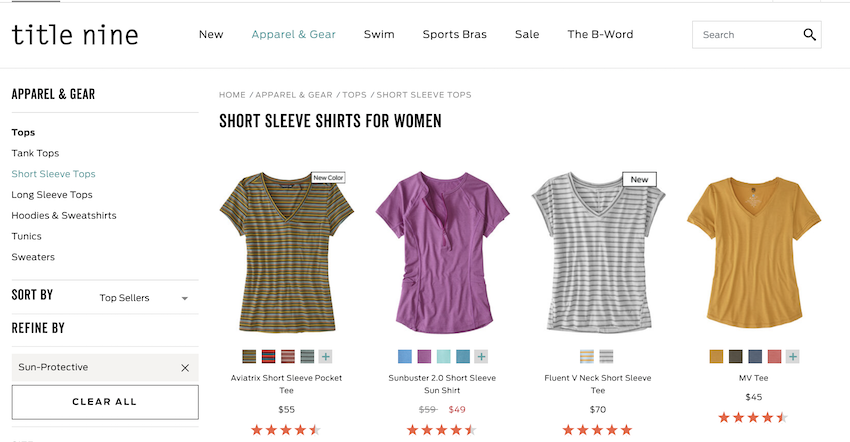
Task: Click the Aviatrix tee star rating
Action: 286,430
